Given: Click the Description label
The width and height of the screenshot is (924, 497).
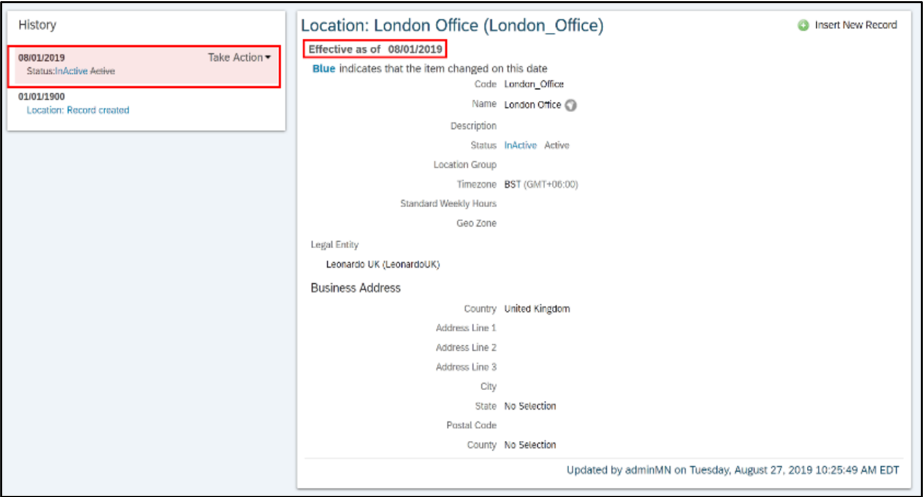Looking at the screenshot, I should pos(473,126).
